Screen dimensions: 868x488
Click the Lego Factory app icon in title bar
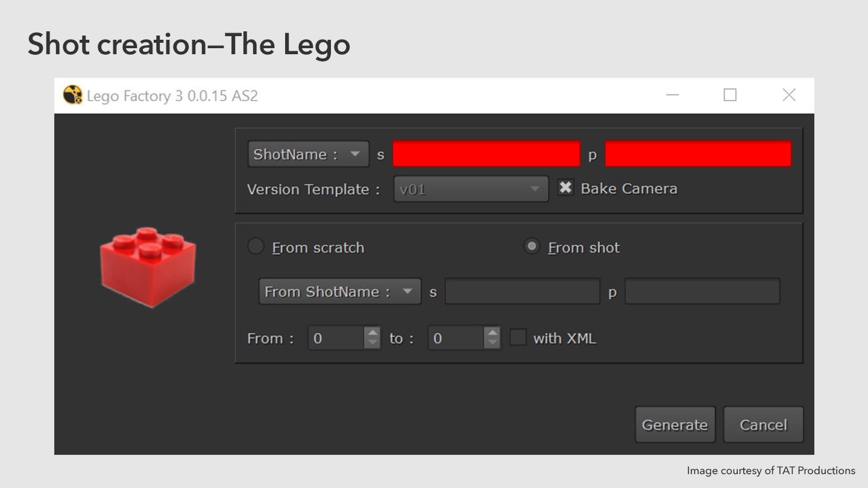(73, 95)
